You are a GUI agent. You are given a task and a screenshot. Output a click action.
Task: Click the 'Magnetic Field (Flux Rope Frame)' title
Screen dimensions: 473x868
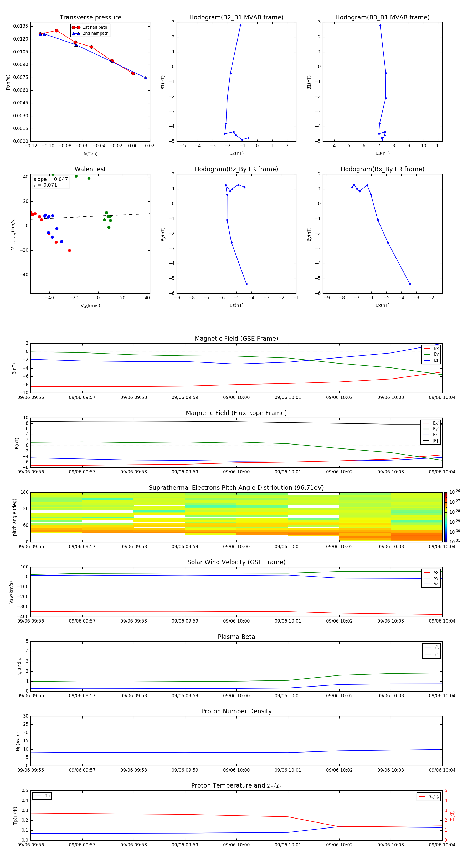(x=236, y=413)
